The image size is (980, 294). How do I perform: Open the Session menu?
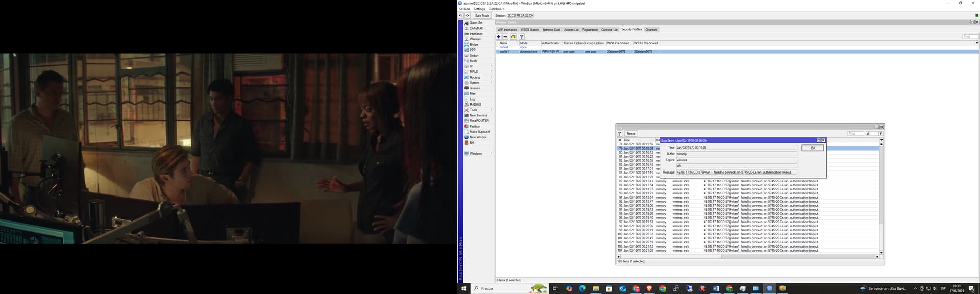coord(464,9)
